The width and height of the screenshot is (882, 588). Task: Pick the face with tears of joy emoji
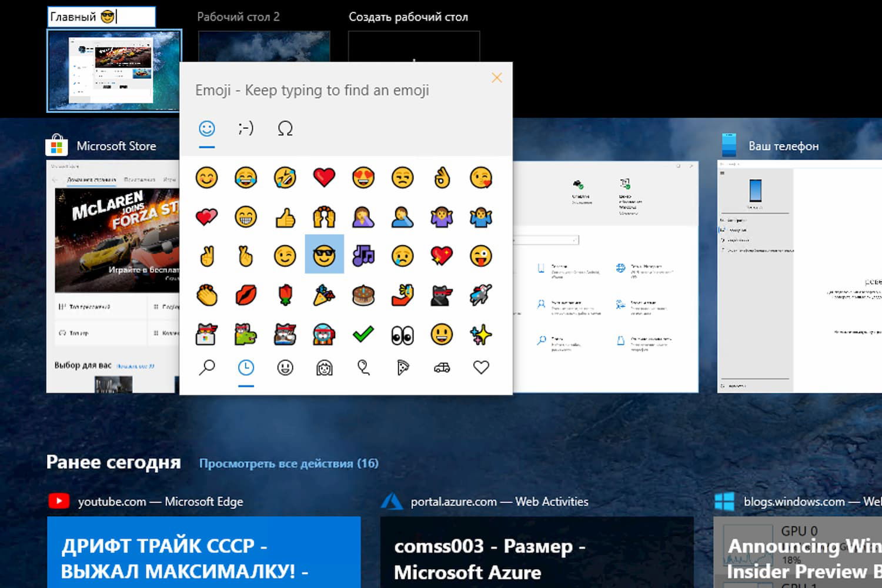click(x=246, y=178)
